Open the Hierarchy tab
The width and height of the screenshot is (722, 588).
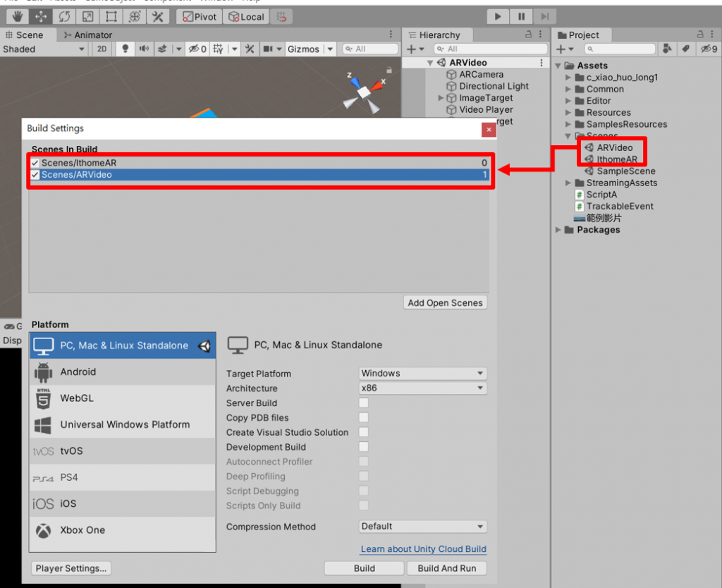[x=435, y=35]
